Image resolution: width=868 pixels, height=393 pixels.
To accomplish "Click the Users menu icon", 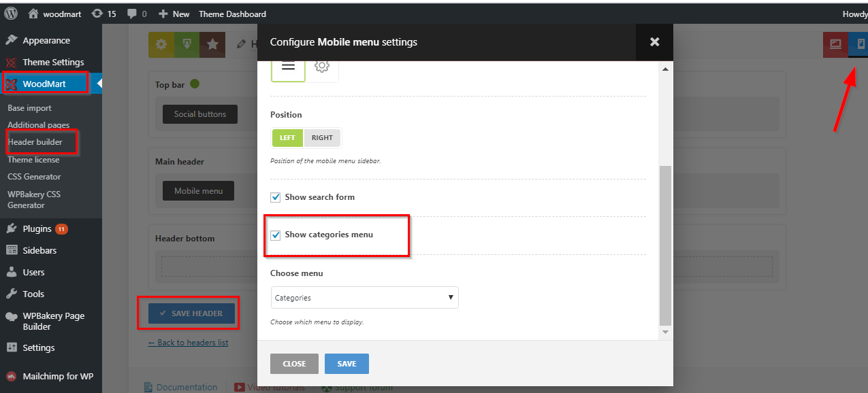I will point(11,272).
